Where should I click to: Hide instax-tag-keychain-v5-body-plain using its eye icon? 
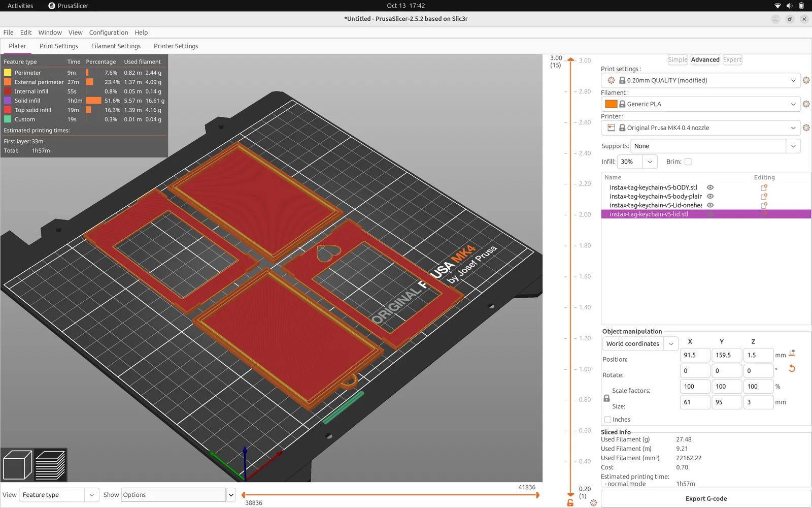(x=710, y=197)
